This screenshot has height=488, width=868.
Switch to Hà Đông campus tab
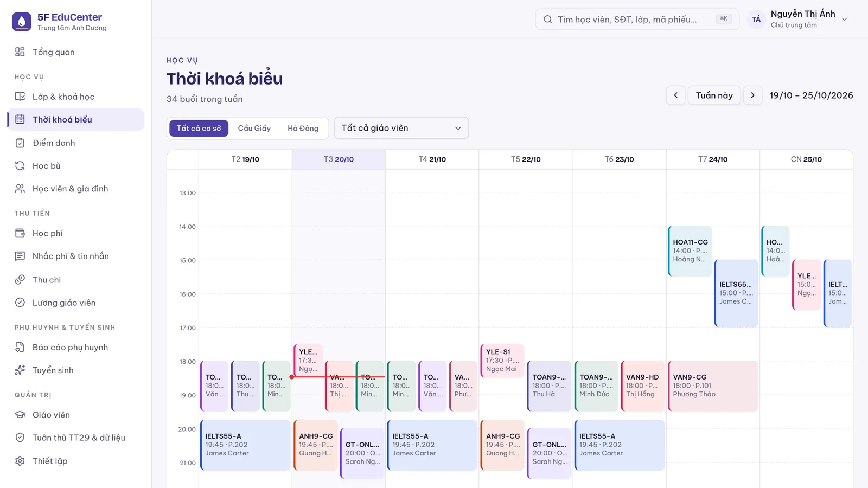303,128
